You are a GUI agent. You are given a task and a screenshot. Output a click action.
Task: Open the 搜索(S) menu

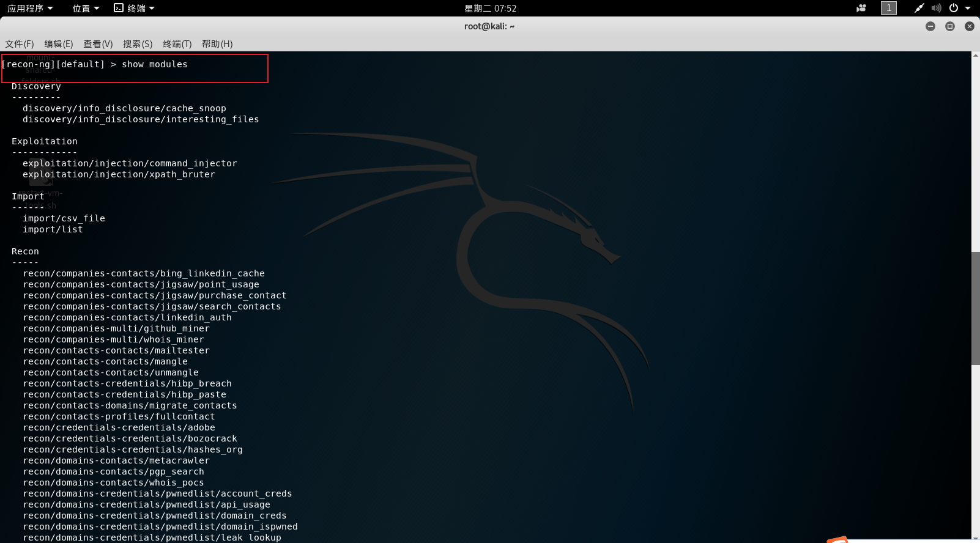138,43
